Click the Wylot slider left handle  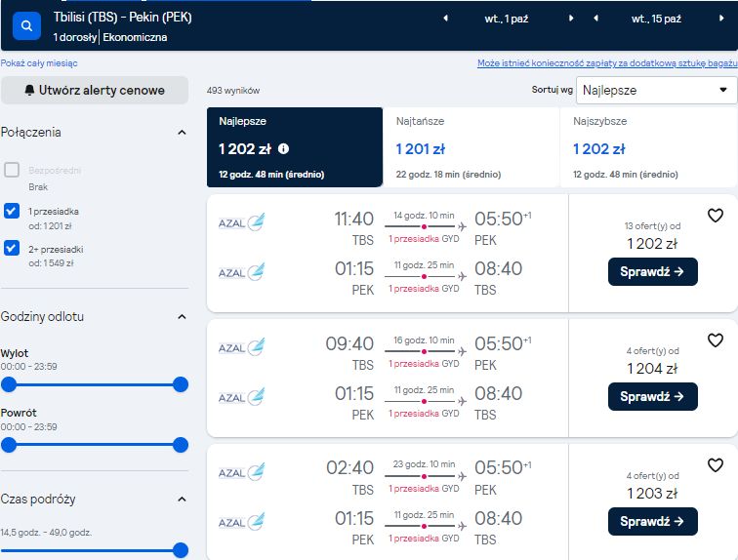(9, 384)
